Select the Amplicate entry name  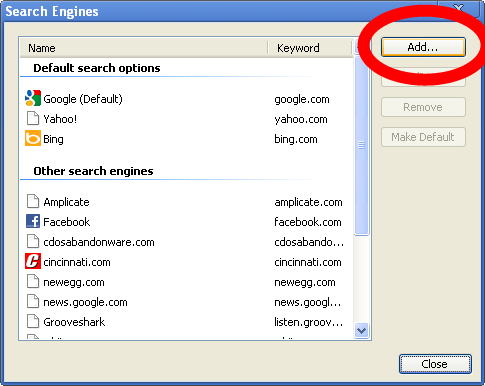66,202
